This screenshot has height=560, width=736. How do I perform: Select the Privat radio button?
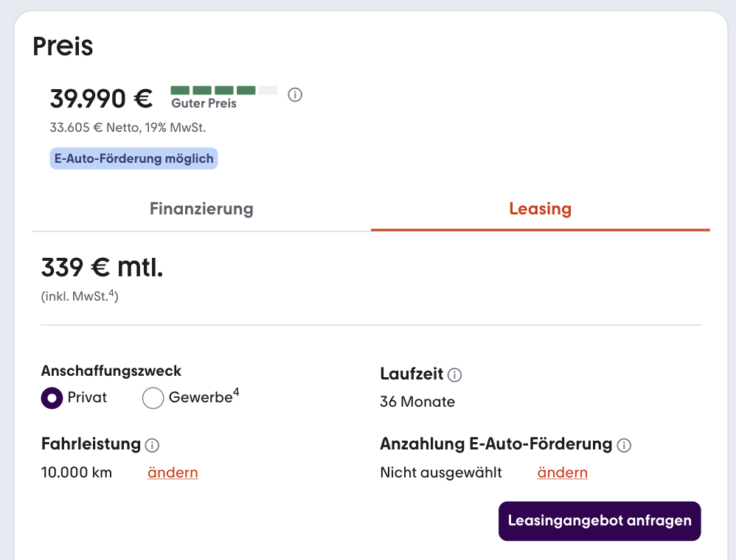point(52,398)
